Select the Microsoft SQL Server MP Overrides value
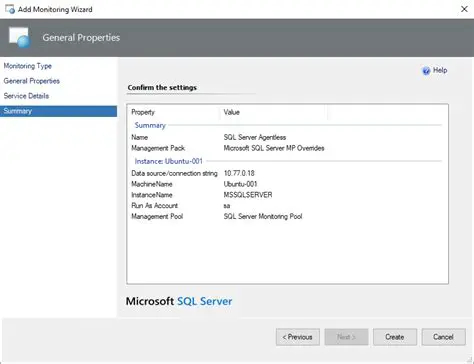The width and height of the screenshot is (474, 364). pos(274,148)
